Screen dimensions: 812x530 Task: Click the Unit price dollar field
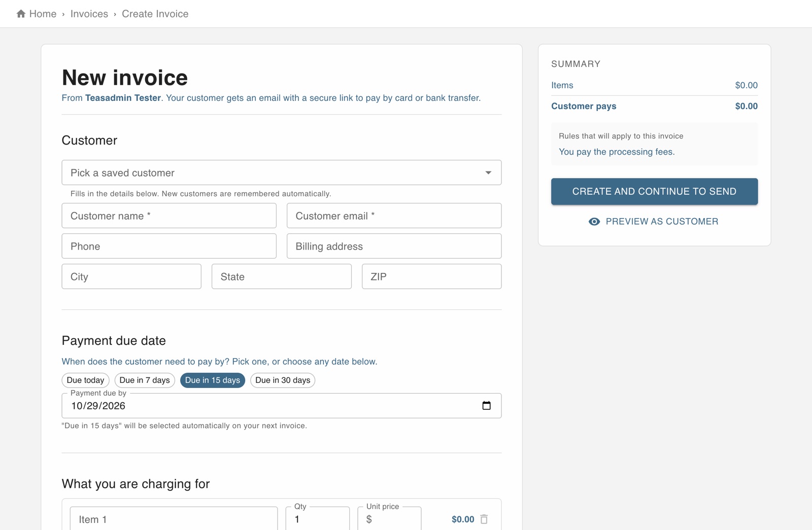pyautogui.click(x=389, y=519)
